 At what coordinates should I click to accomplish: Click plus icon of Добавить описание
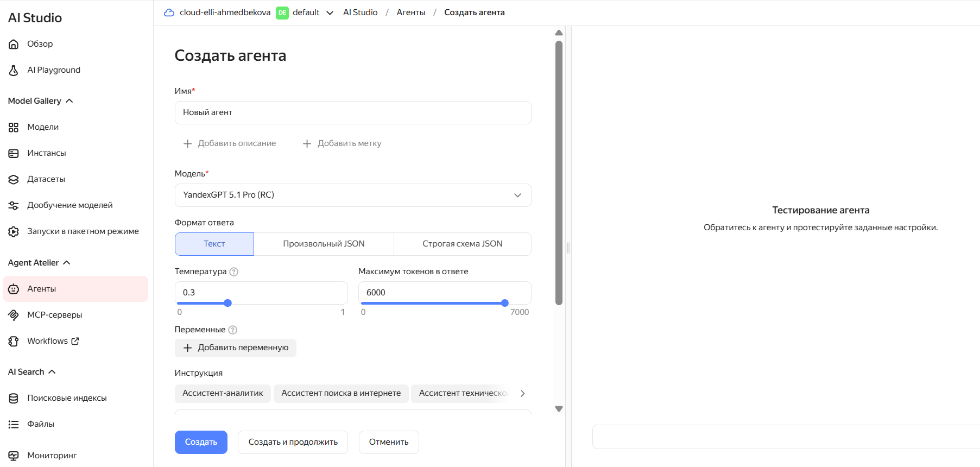[187, 143]
